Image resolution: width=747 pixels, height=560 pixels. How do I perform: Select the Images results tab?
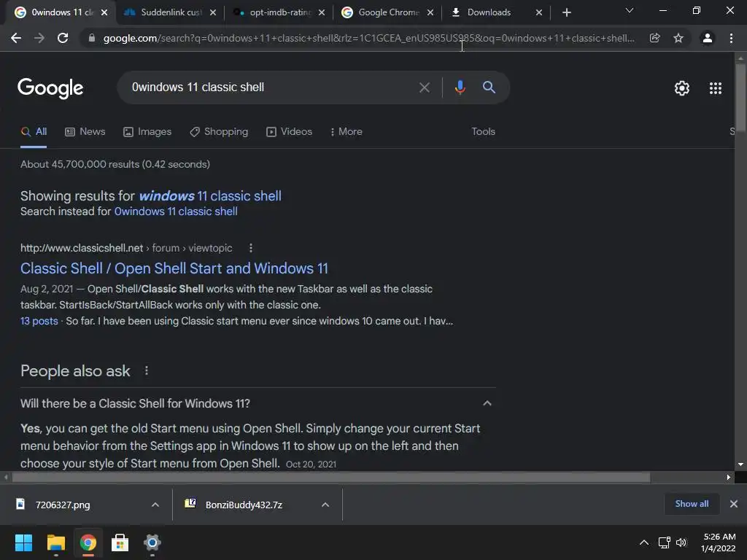[147, 132]
